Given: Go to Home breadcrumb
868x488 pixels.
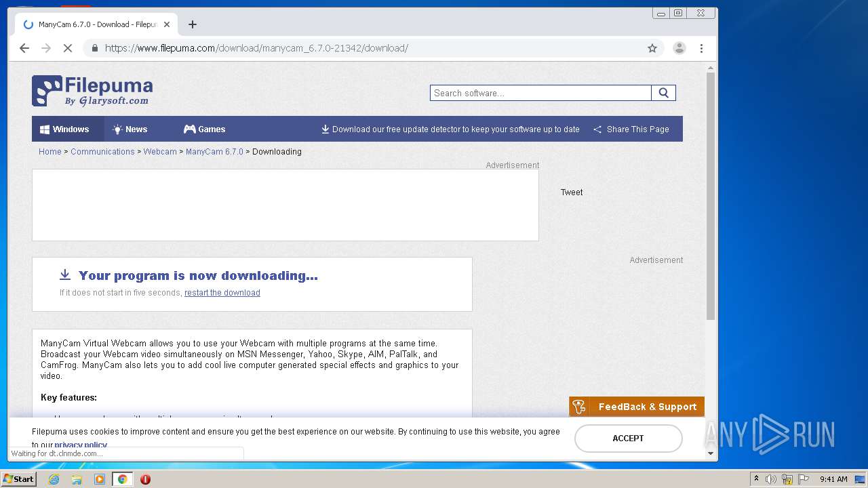Looking at the screenshot, I should 50,152.
